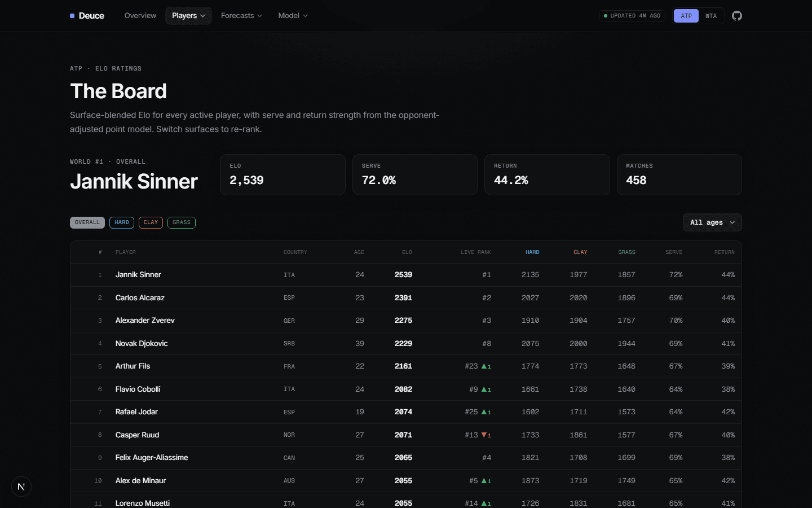Viewport: 812px width, 508px height.
Task: Click clay Elo 1861 in Ruud row
Action: click(x=579, y=435)
